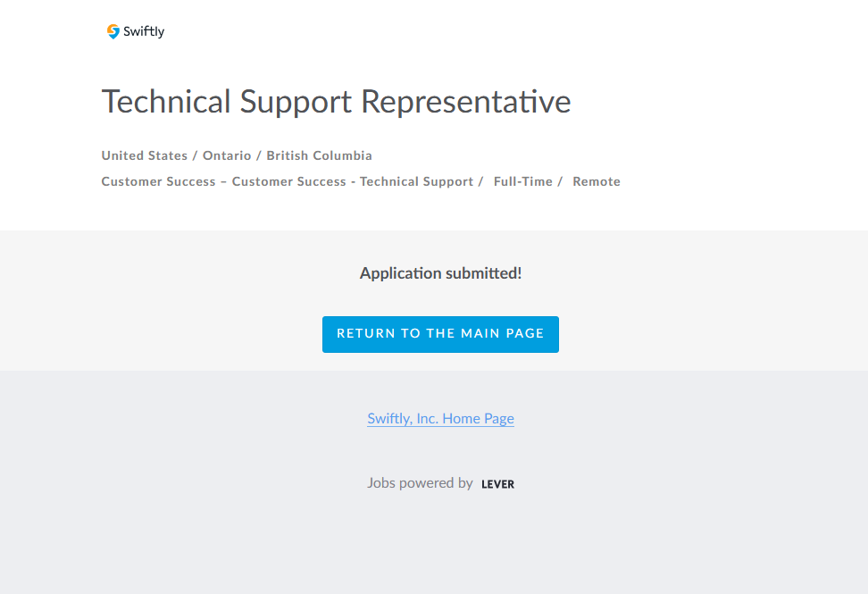
Task: Click the slash between Ontario and British Columbia
Action: (259, 155)
